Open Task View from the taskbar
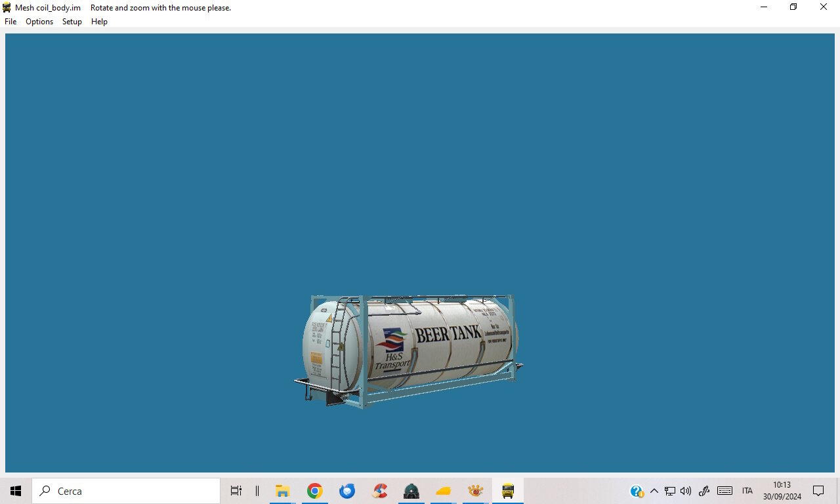Screen dimensions: 840x504 point(236,491)
